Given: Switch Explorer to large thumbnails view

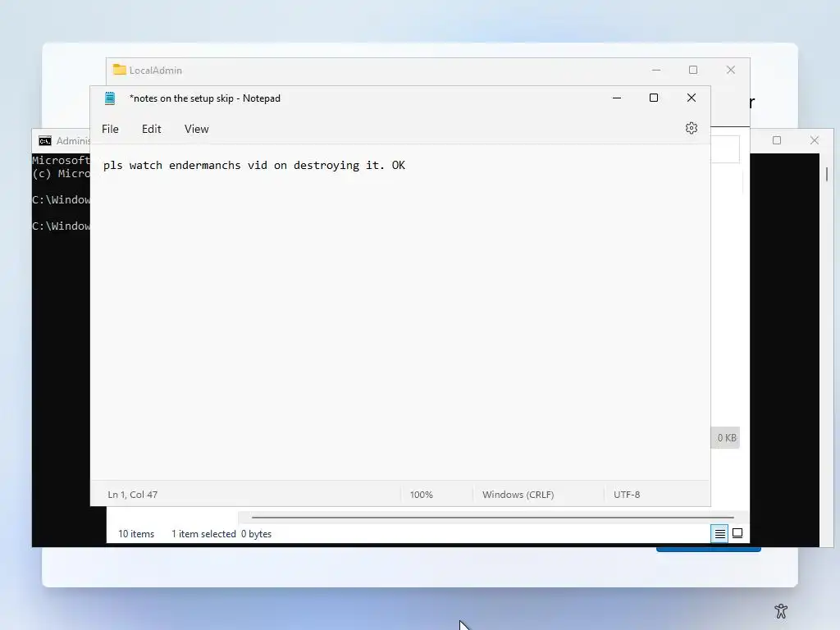Looking at the screenshot, I should point(737,533).
